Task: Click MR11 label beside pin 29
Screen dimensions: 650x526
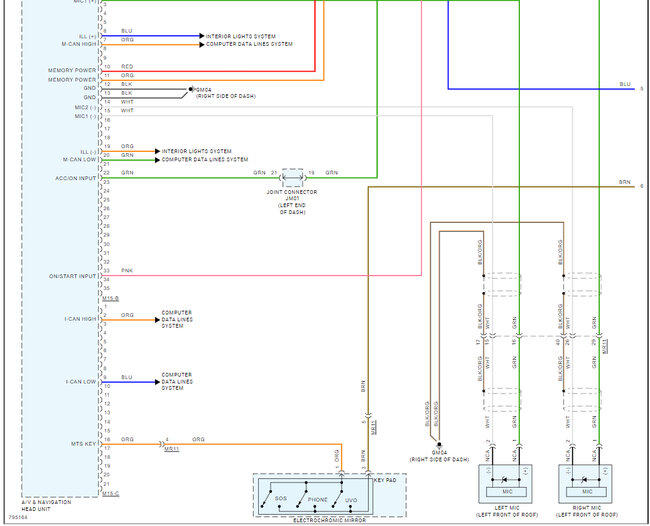Action: pos(605,346)
